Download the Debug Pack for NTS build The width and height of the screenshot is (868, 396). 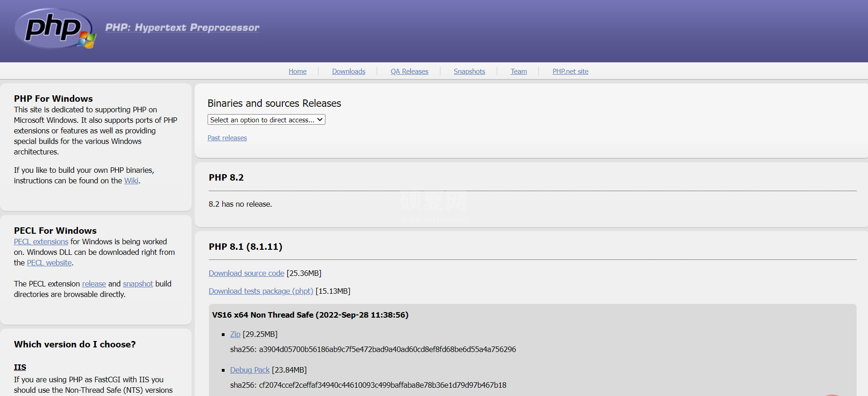click(250, 370)
